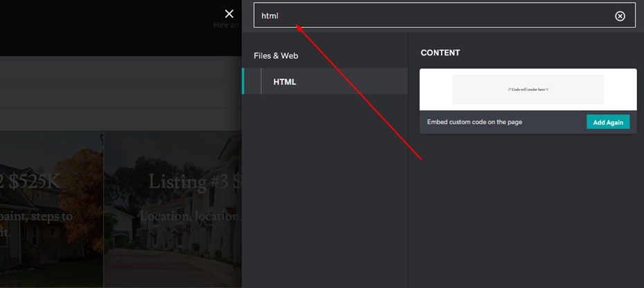Close the add-section panel with the X icon

(x=229, y=14)
